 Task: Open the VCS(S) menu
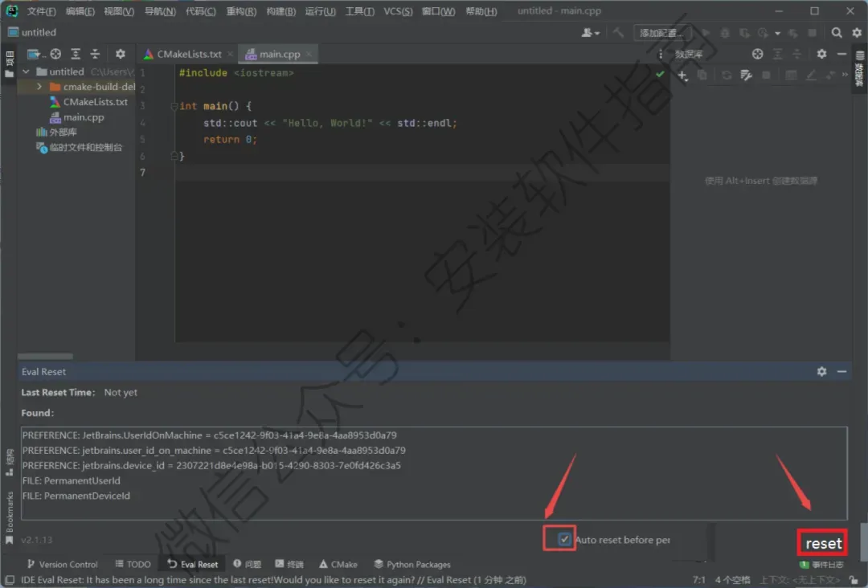[398, 11]
